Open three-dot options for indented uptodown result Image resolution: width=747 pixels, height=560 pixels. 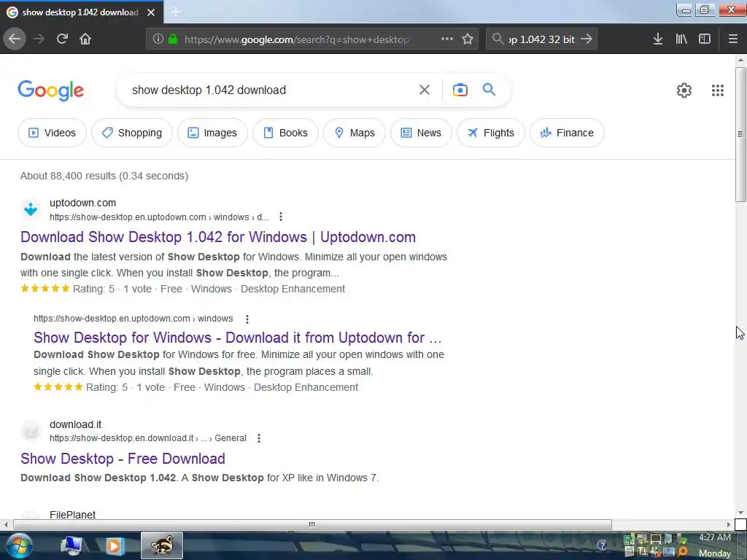(x=247, y=319)
